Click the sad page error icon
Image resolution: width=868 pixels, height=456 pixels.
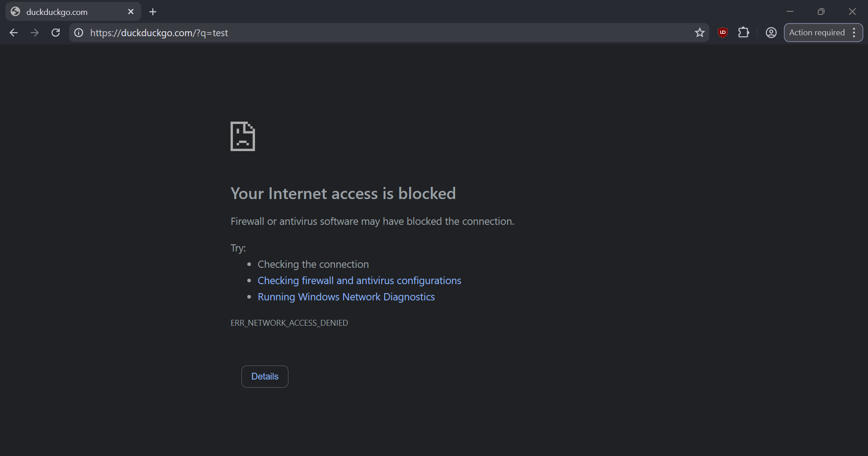pyautogui.click(x=243, y=136)
